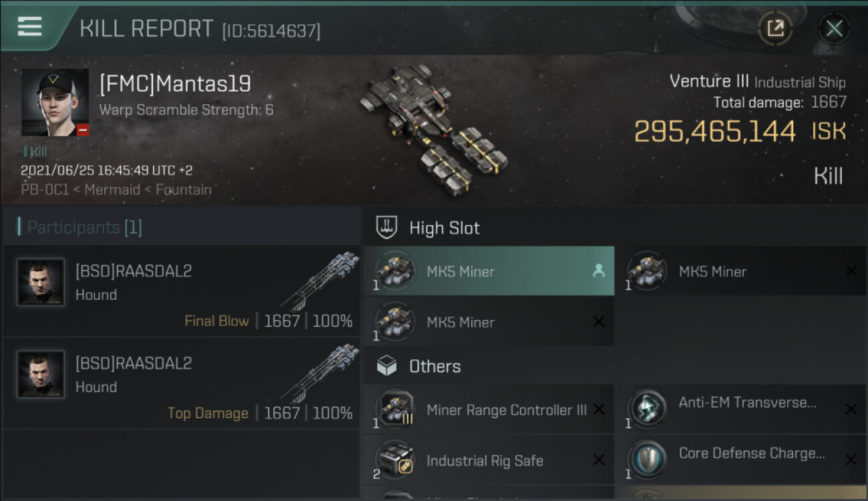The image size is (868, 501).
Task: Close the kill report window
Action: point(834,28)
